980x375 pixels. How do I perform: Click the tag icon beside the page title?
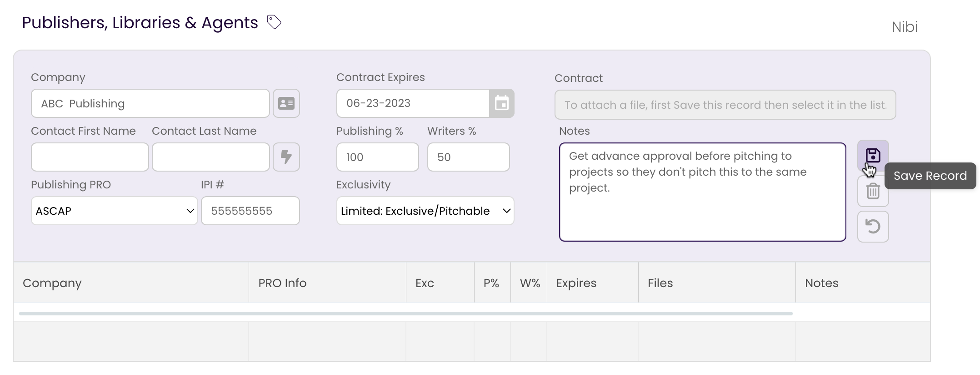274,22
